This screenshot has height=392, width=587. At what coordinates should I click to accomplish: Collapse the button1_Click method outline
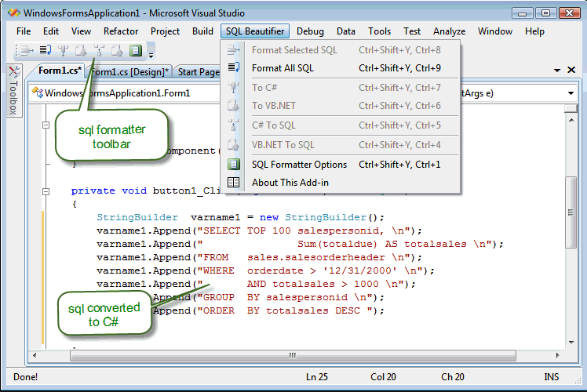(46, 191)
